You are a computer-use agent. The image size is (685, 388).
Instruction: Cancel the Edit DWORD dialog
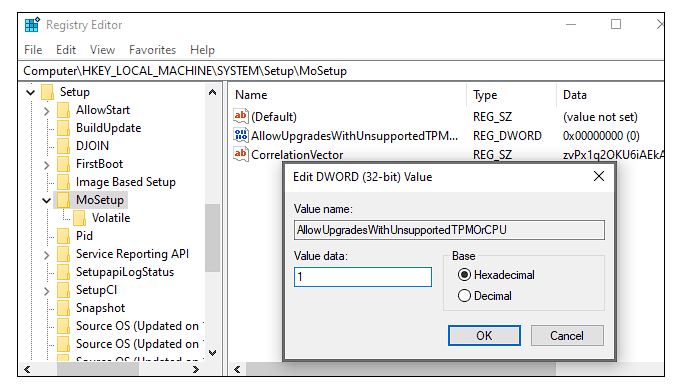point(567,336)
